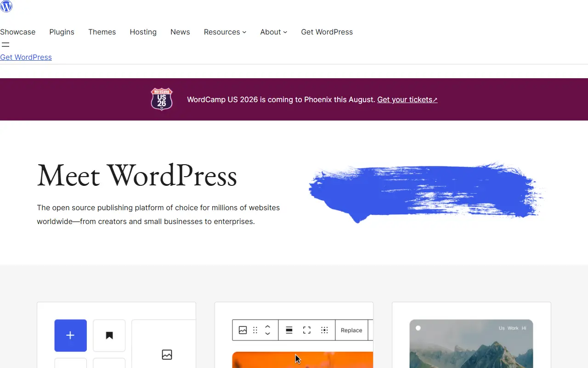
Task: Click the Work link on mountain preview
Action: 513,328
